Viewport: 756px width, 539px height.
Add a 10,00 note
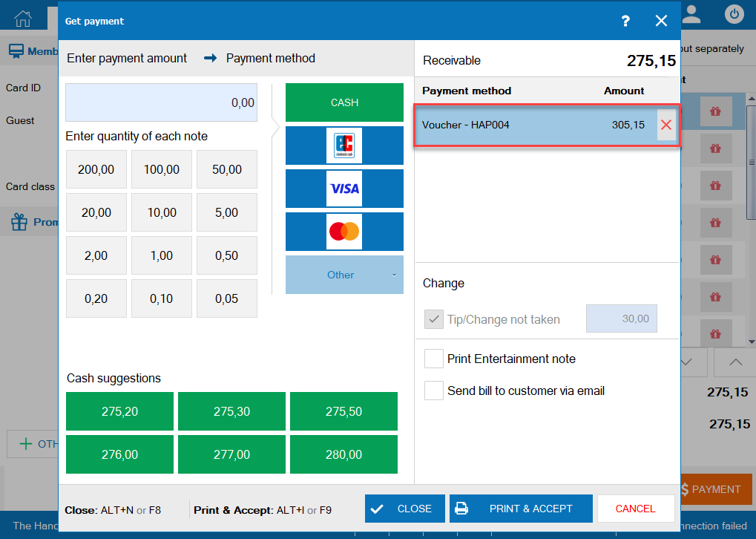click(x=162, y=212)
